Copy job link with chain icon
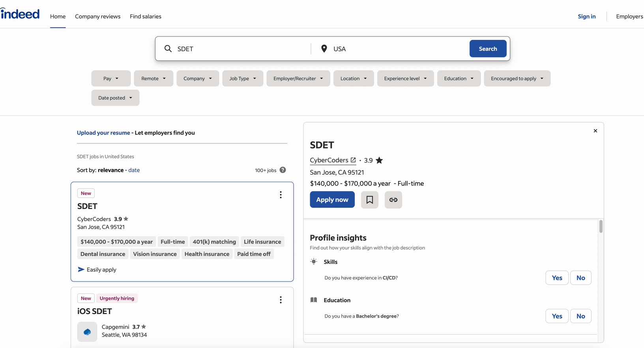 (x=393, y=199)
